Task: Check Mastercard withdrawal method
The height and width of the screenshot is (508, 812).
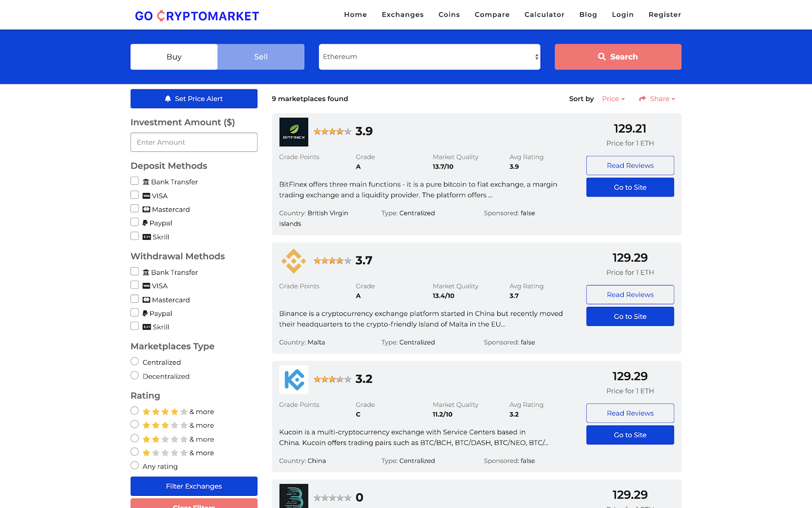Action: click(134, 299)
